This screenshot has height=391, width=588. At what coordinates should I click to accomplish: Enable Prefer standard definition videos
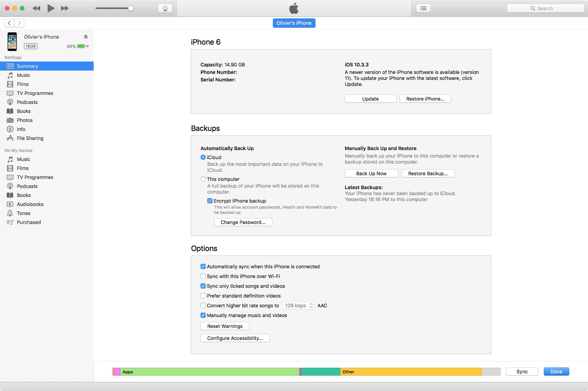203,296
